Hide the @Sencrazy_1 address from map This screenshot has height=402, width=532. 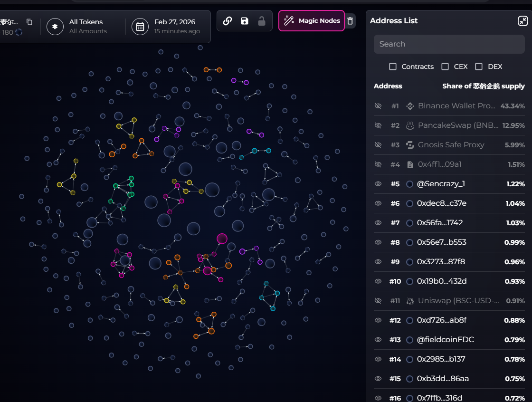click(x=378, y=184)
